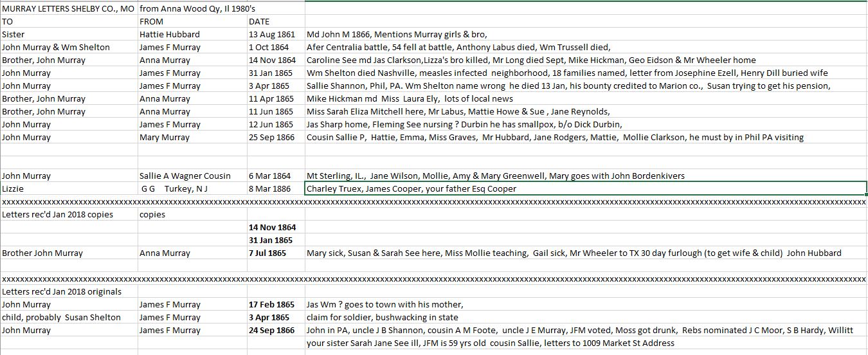The height and width of the screenshot is (355, 868).
Task: Click the 'G G Turkey, N J' cell
Action: click(x=192, y=189)
